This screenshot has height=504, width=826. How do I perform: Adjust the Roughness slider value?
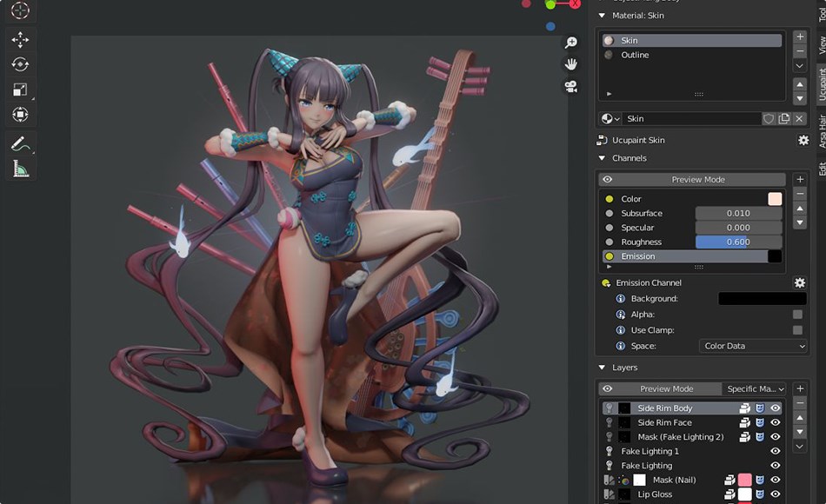pos(738,242)
